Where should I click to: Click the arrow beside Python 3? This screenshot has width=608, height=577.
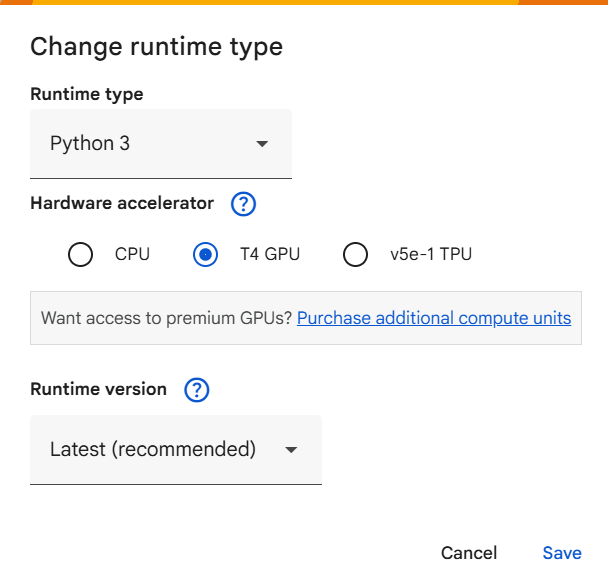click(262, 144)
